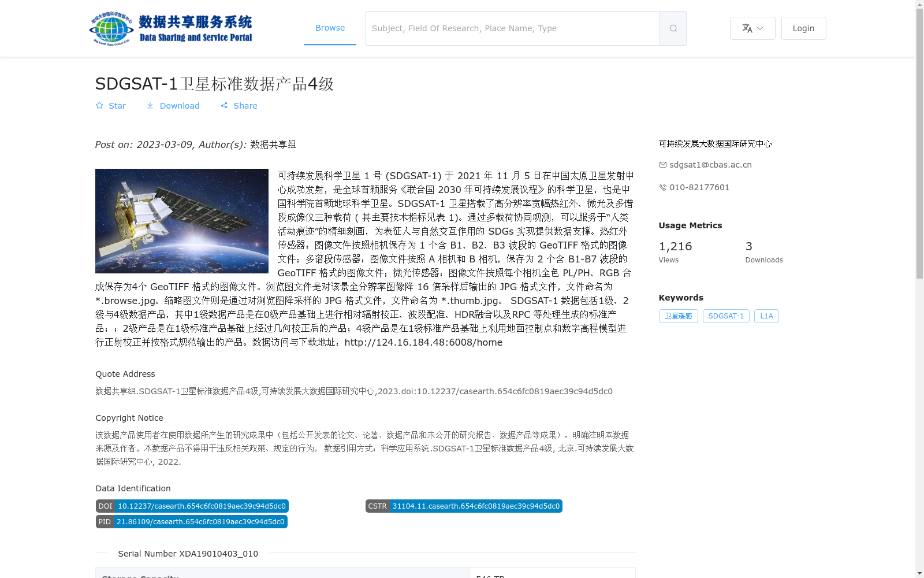Click the sdgsat1@cbas.ac.cn email address

710,165
